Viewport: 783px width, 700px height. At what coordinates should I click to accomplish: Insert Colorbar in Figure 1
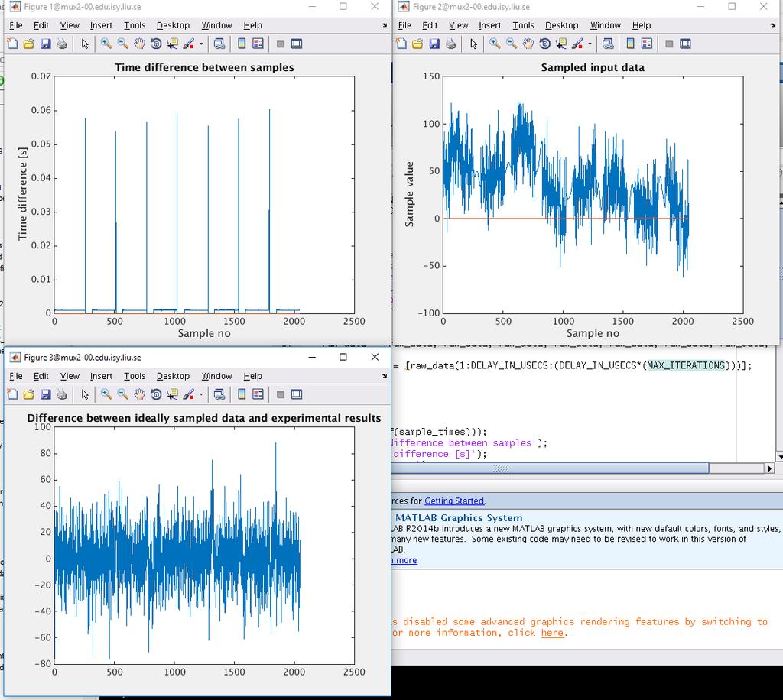242,44
